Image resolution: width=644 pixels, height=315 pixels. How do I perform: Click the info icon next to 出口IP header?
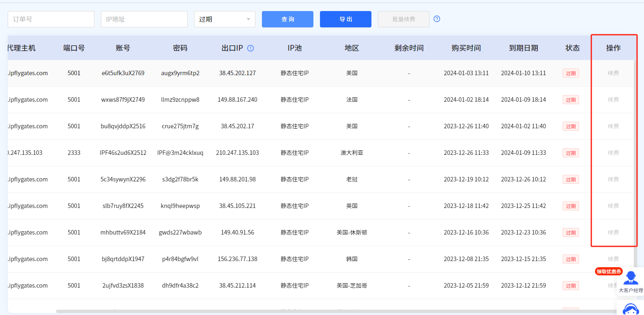pos(250,48)
